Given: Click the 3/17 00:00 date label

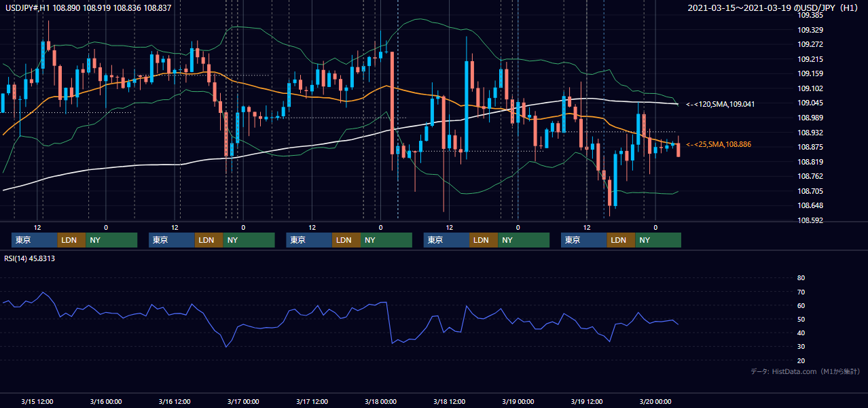Looking at the screenshot, I should (243, 401).
